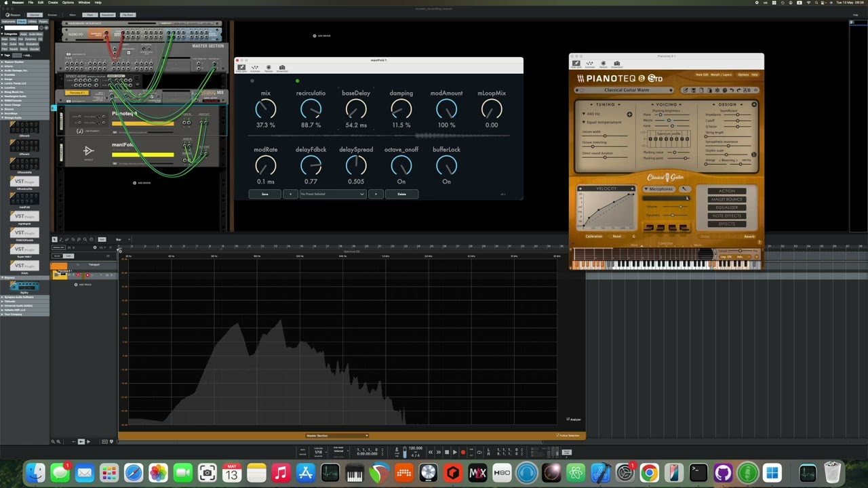
Task: Click Save button in maniFold
Action: 265,194
